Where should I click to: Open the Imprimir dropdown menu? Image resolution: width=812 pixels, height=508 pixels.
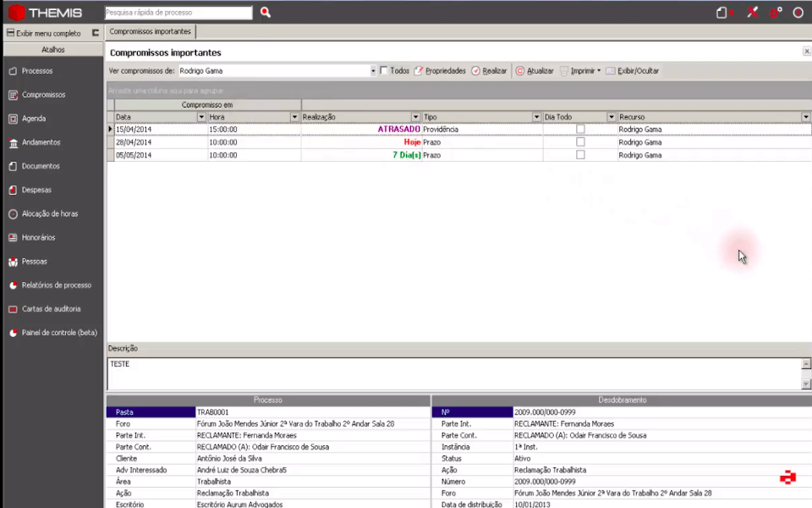click(x=599, y=71)
